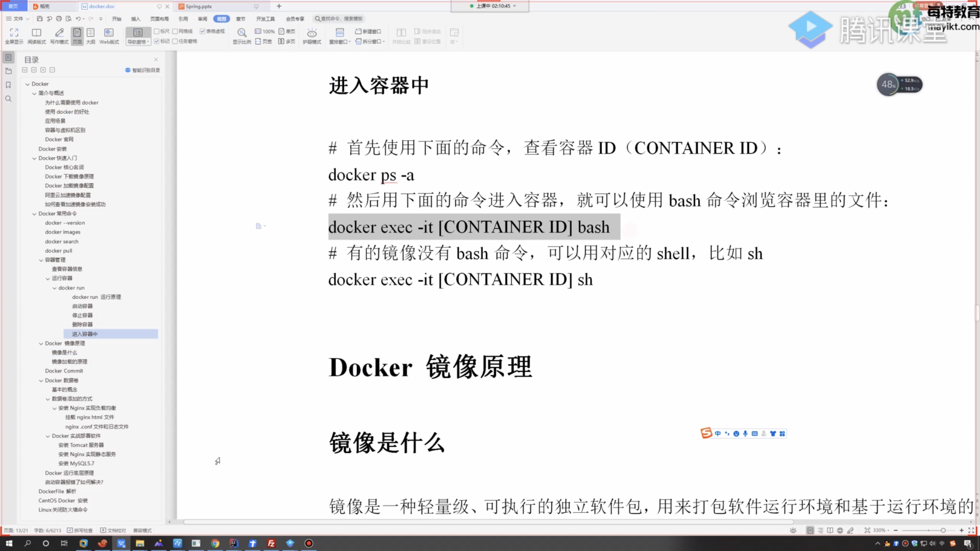Enable writing mode
Image resolution: width=980 pixels, height=551 pixels.
[x=59, y=36]
